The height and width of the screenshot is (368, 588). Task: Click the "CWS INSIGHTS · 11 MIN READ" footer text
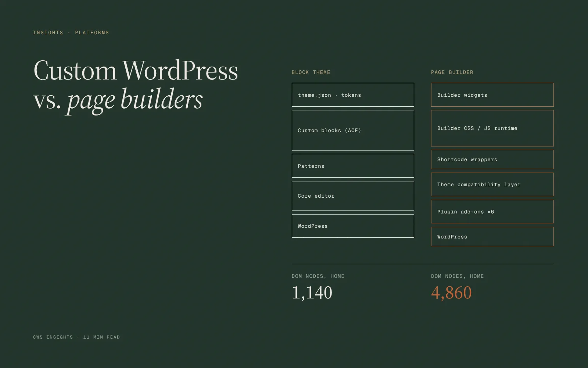coord(76,337)
